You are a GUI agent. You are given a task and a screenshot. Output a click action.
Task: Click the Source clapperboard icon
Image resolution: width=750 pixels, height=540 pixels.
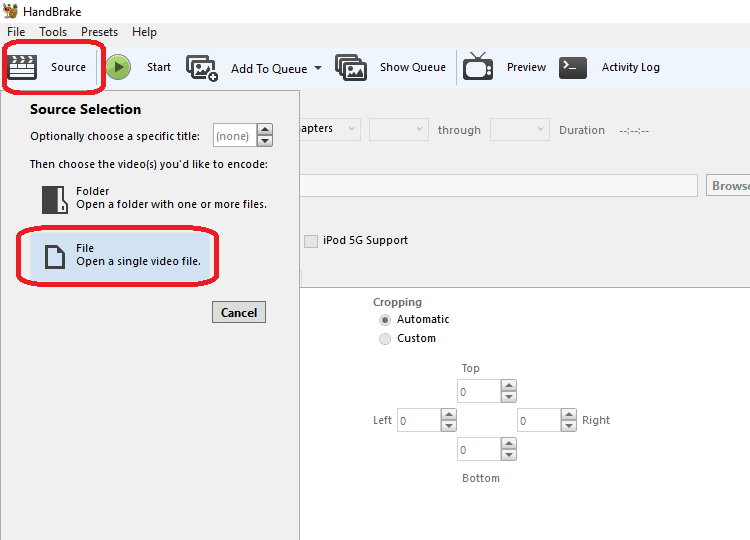click(x=22, y=67)
